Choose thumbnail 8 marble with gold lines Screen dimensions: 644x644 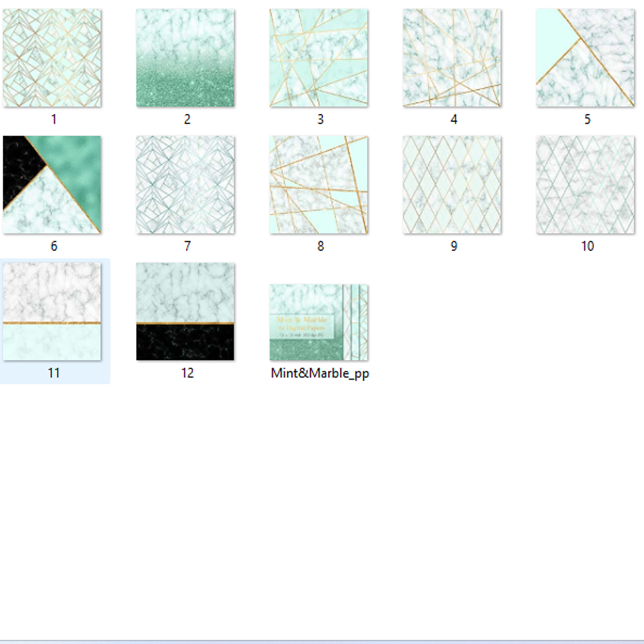click(319, 184)
